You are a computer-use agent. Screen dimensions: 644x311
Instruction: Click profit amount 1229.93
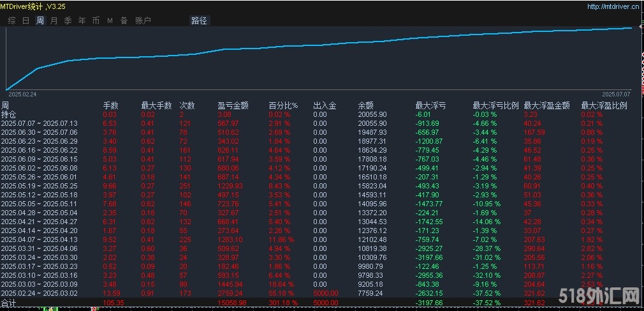coord(230,186)
